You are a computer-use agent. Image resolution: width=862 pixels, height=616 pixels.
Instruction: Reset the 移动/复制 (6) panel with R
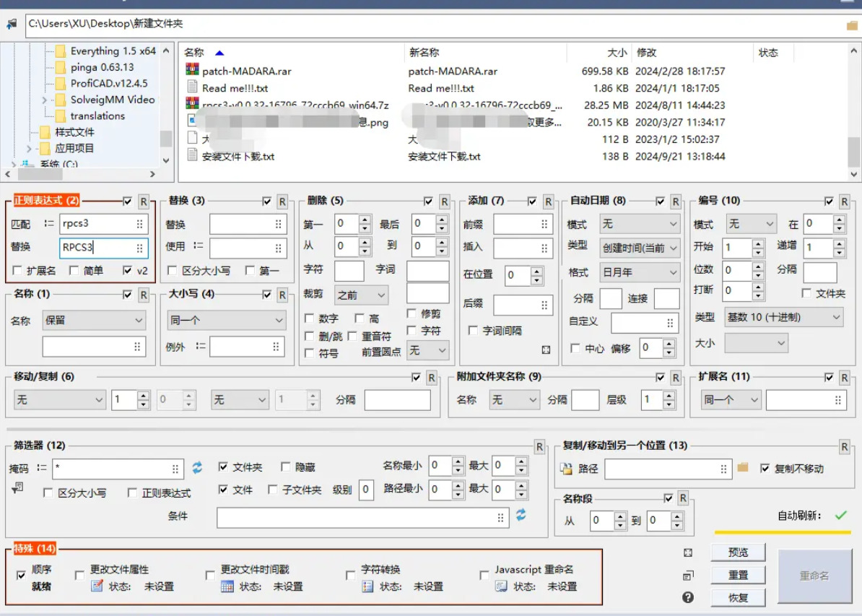pos(432,378)
